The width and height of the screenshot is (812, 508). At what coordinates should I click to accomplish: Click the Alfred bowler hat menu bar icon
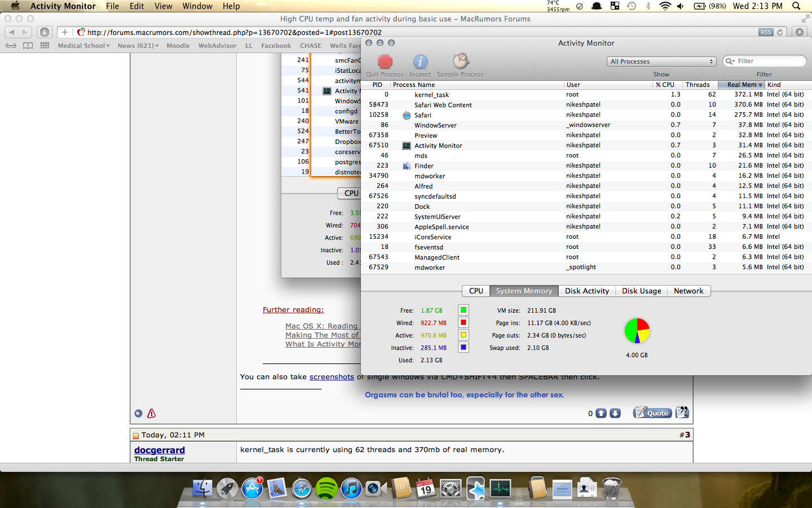pyautogui.click(x=597, y=6)
